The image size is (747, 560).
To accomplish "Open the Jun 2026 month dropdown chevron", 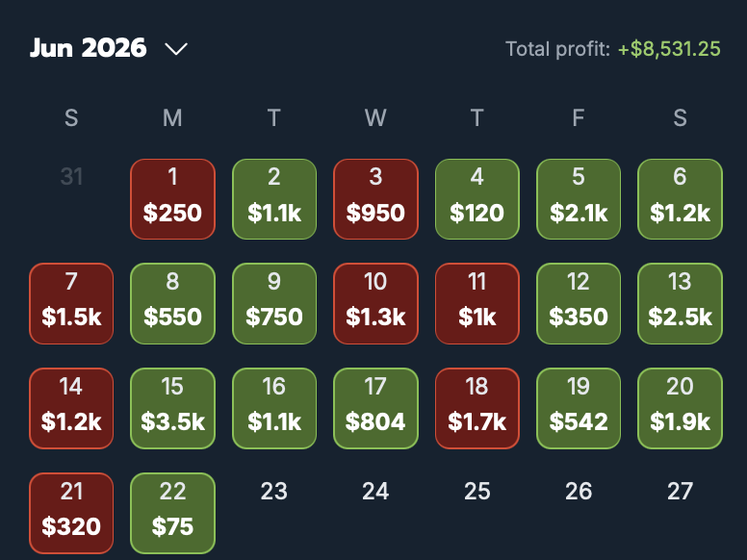I will pyautogui.click(x=176, y=48).
